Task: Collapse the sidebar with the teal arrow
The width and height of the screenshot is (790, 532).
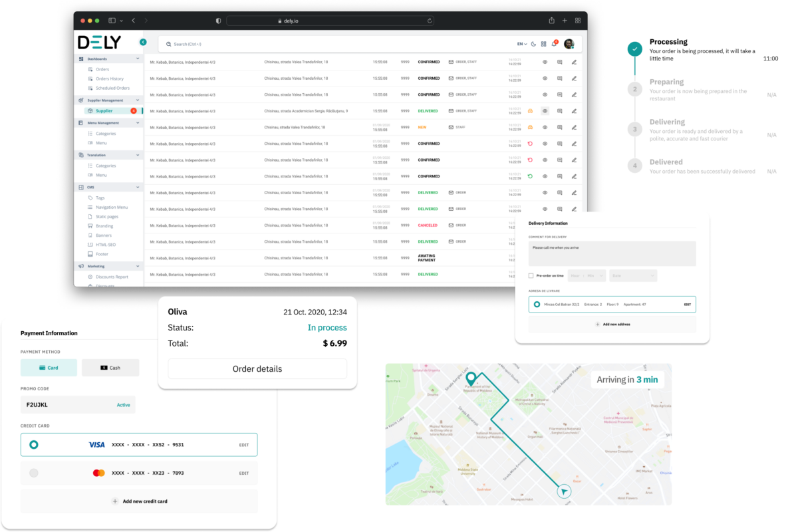Action: (143, 42)
